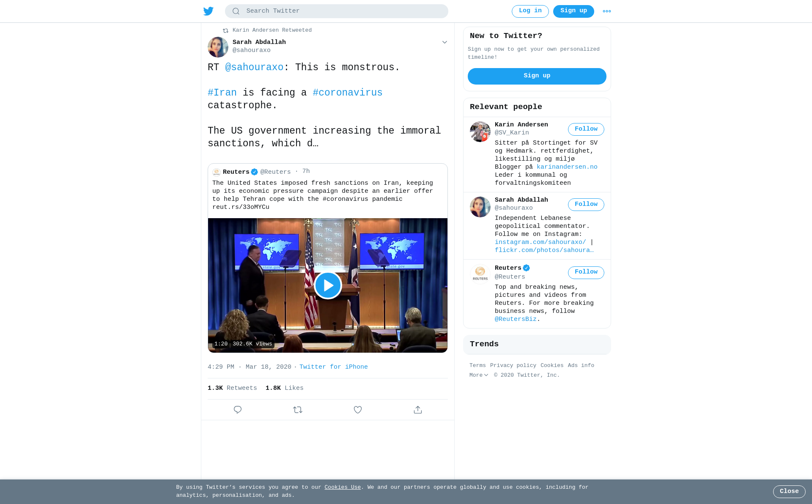Open the #coronavirus hashtag in tweet text
The image size is (812, 504).
coord(348,93)
